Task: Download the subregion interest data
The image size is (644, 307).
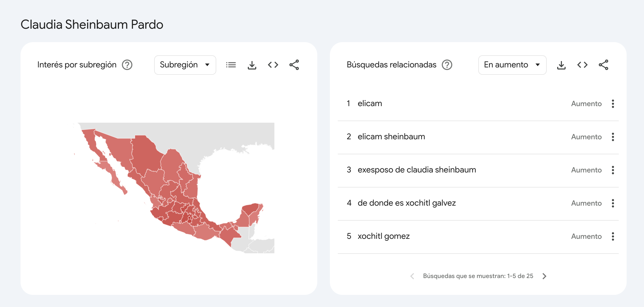Action: [252, 65]
